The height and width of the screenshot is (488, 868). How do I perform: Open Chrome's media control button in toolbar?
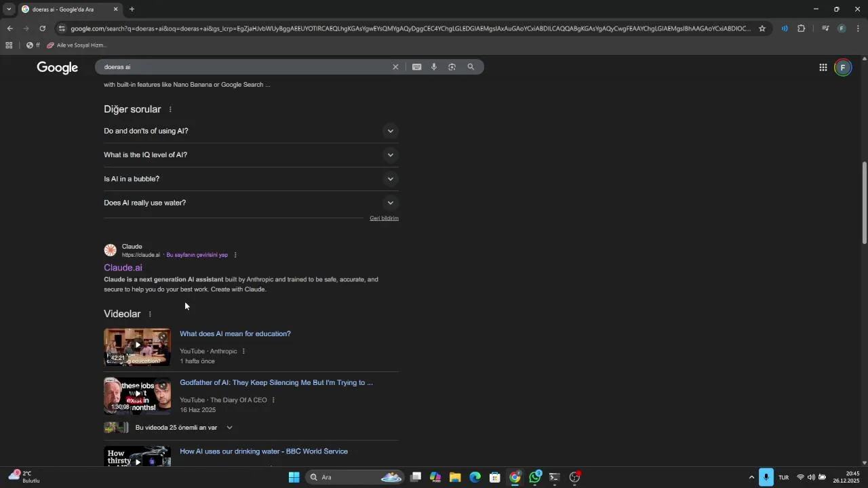coord(825,28)
